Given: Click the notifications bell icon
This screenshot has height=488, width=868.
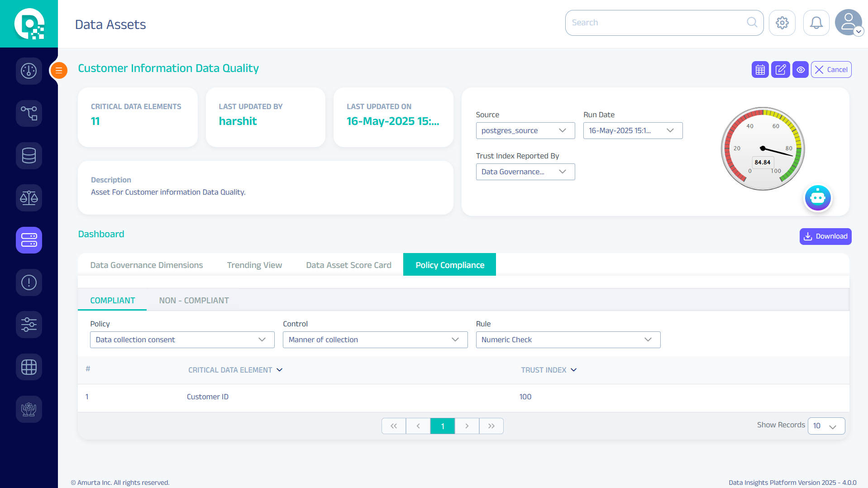Looking at the screenshot, I should coord(816,23).
